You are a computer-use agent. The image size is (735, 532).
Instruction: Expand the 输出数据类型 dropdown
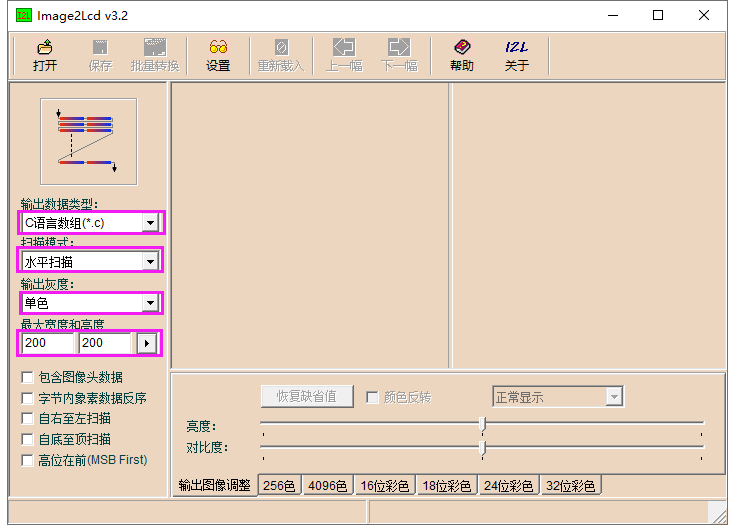point(150,223)
